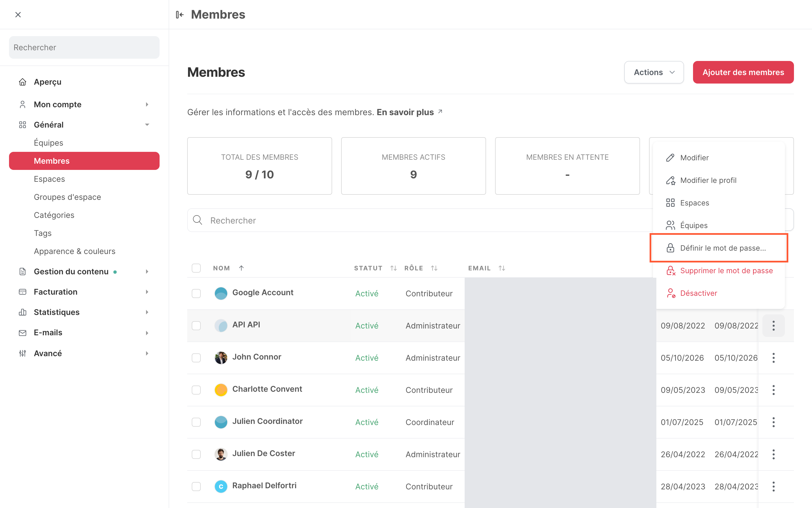
Task: Expand the Mon compte section arrow
Action: [147, 104]
